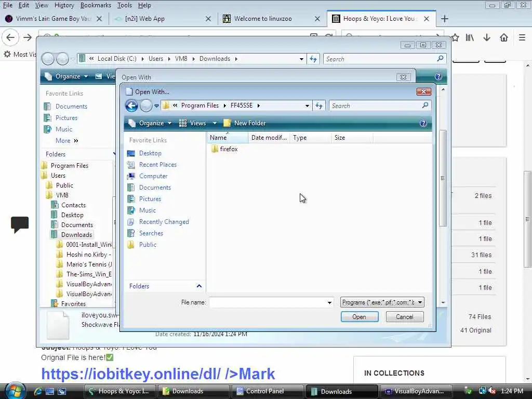The image size is (532, 399).
Task: Click the Forward arrow in Open With dialog
Action: click(146, 106)
